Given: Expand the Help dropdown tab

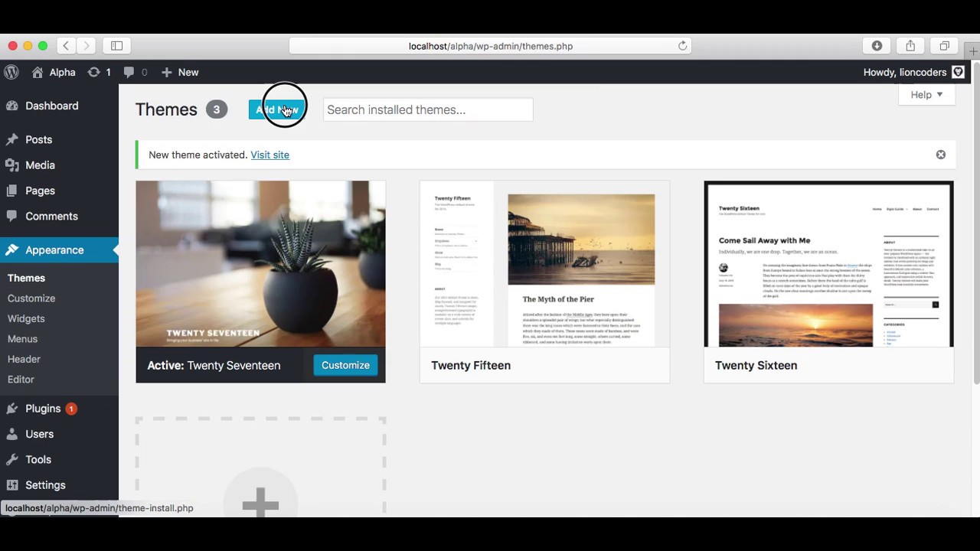Looking at the screenshot, I should (x=926, y=95).
